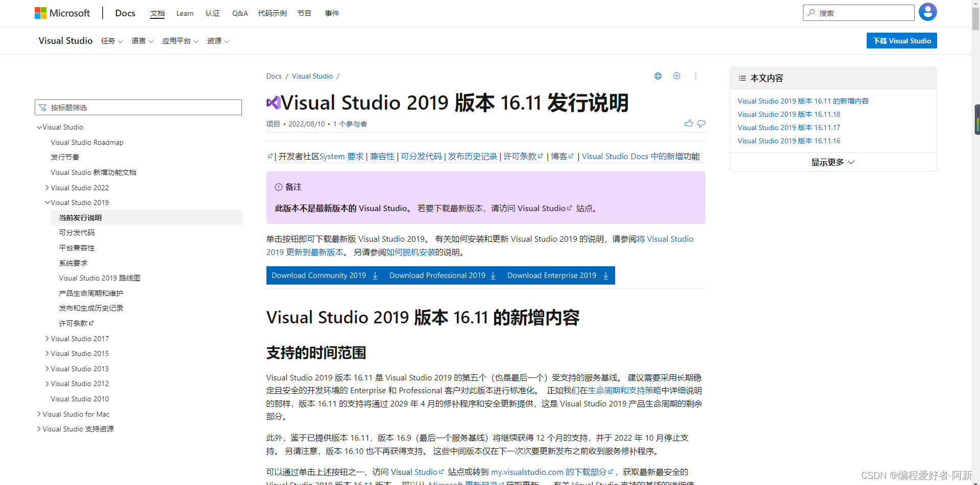Expand the Visual Studio for Mac node
Image resolution: width=980 pixels, height=485 pixels.
click(x=39, y=414)
